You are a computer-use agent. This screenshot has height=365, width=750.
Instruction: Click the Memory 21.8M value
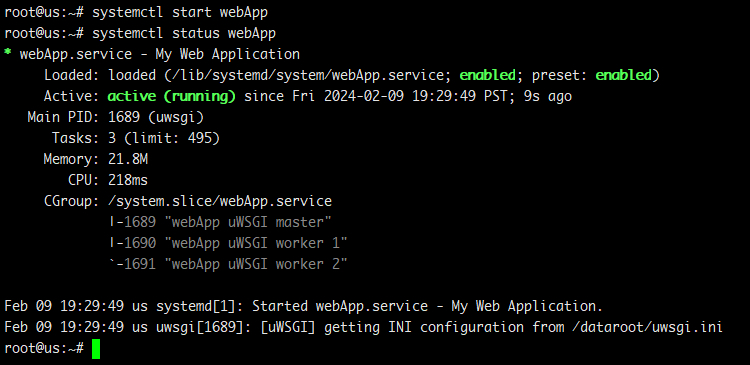click(128, 159)
